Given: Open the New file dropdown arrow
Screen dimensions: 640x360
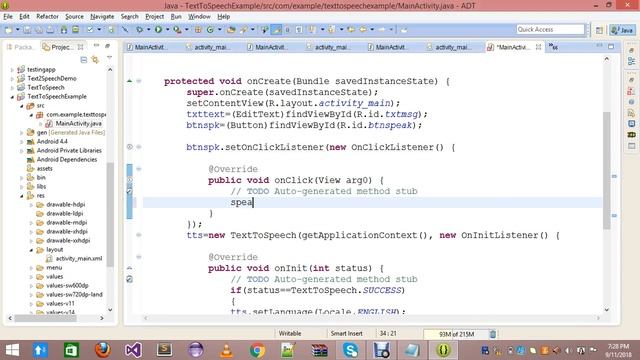Looking at the screenshot, I should [x=17, y=30].
